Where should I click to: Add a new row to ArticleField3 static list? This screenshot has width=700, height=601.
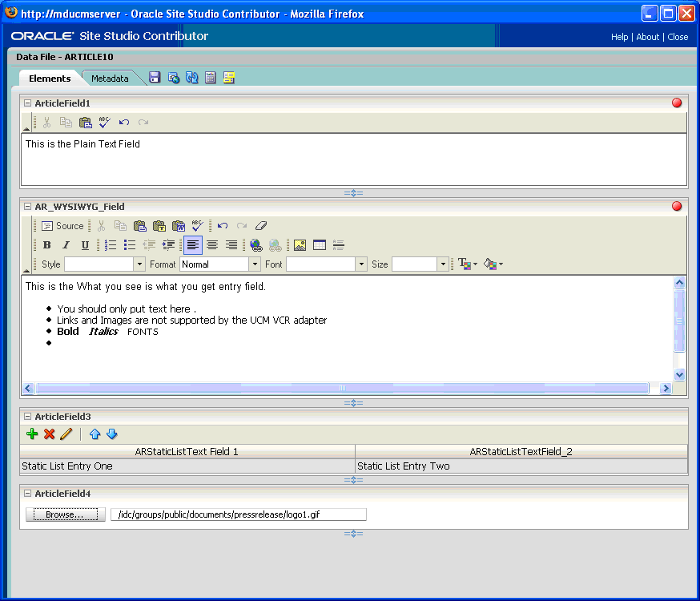(x=32, y=434)
